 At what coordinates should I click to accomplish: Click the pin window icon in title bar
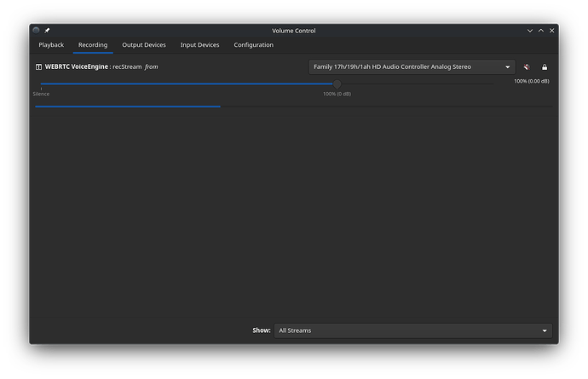[48, 31]
